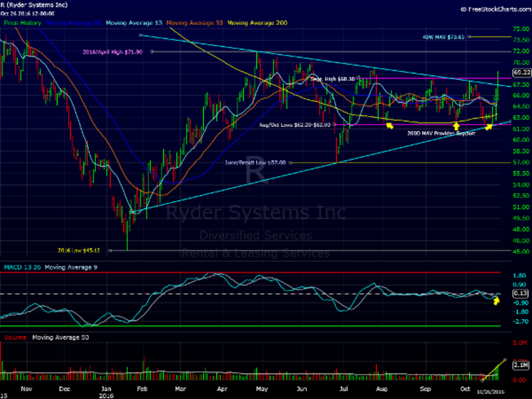Click the 54.00 price axis value
The height and width of the screenshot is (399, 532).
pyautogui.click(x=520, y=185)
